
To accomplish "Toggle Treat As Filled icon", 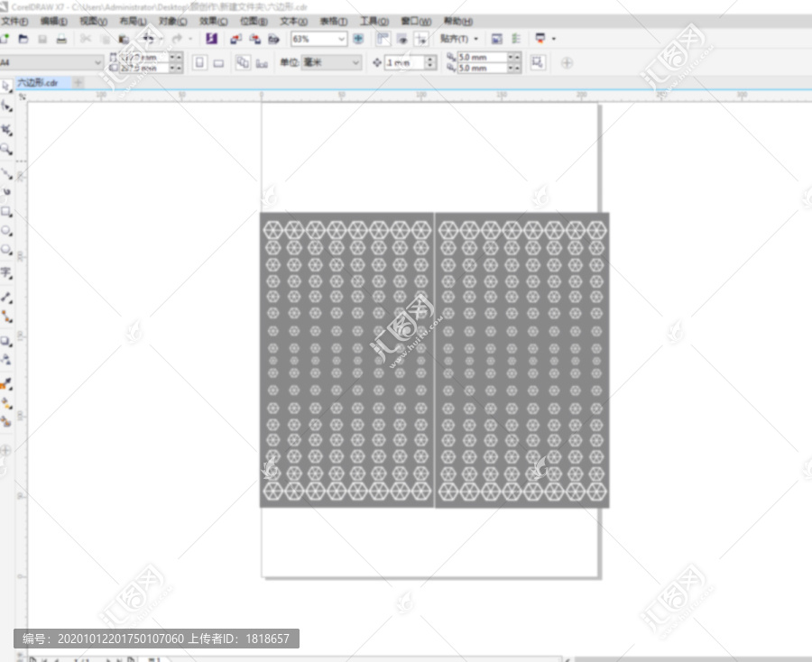I will [x=538, y=62].
